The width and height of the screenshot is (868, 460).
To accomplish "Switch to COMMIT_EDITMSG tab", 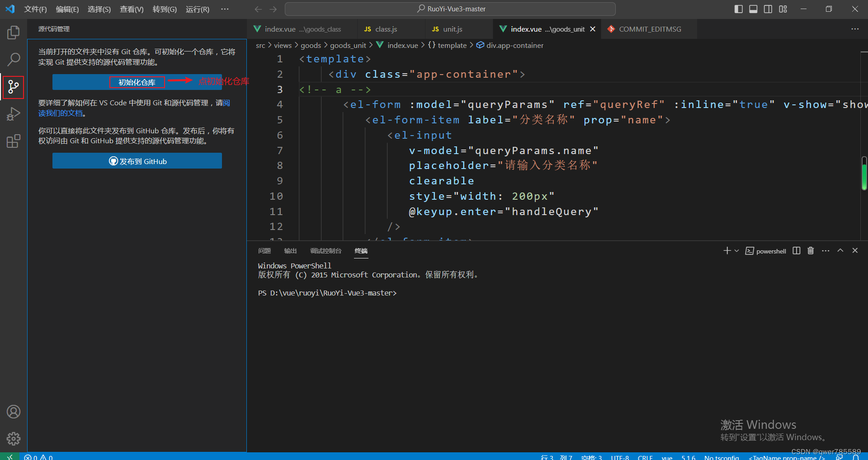I will pos(649,29).
